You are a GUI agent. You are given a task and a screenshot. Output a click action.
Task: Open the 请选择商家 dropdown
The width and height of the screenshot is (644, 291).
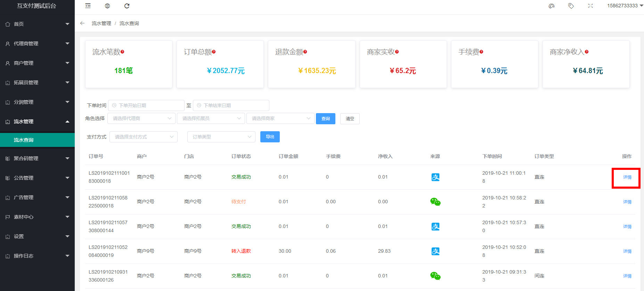(x=280, y=118)
